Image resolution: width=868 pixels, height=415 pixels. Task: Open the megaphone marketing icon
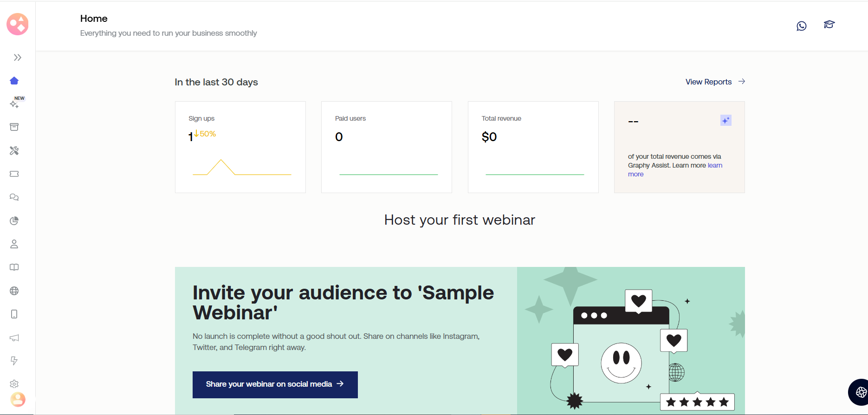[14, 337]
